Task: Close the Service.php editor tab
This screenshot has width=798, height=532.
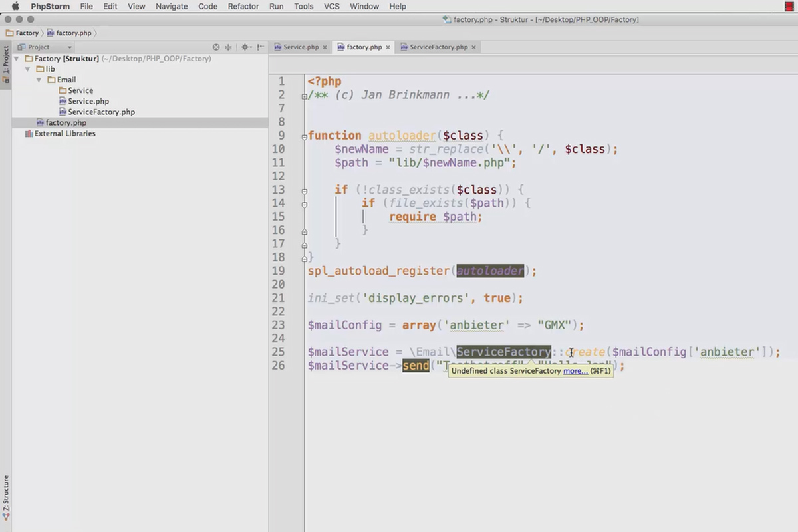Action: 325,47
